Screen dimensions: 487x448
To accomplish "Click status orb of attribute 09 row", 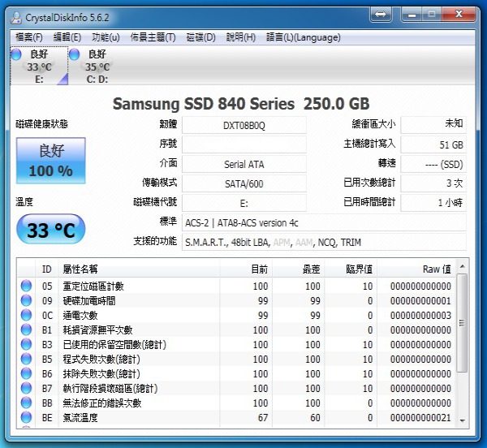I will click(x=26, y=300).
